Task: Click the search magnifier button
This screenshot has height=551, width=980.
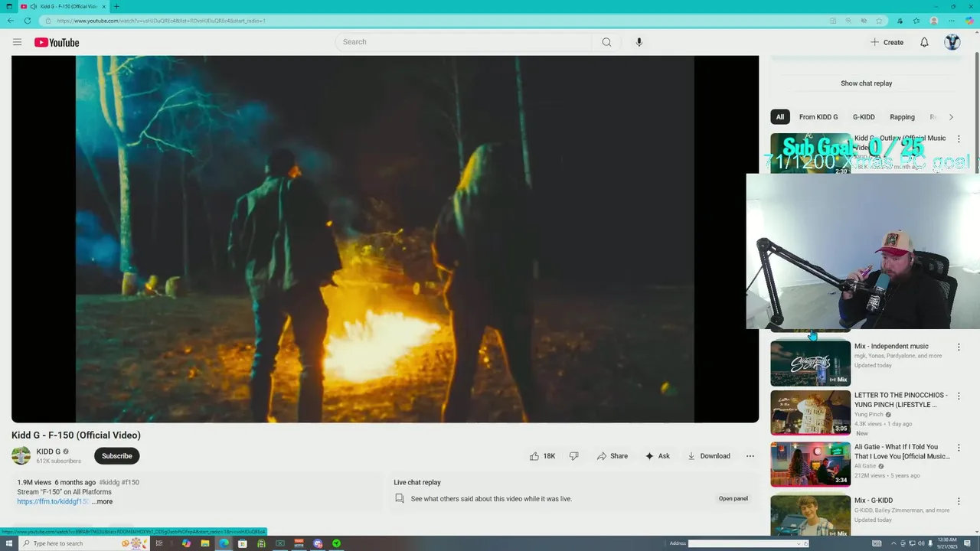Action: tap(606, 42)
